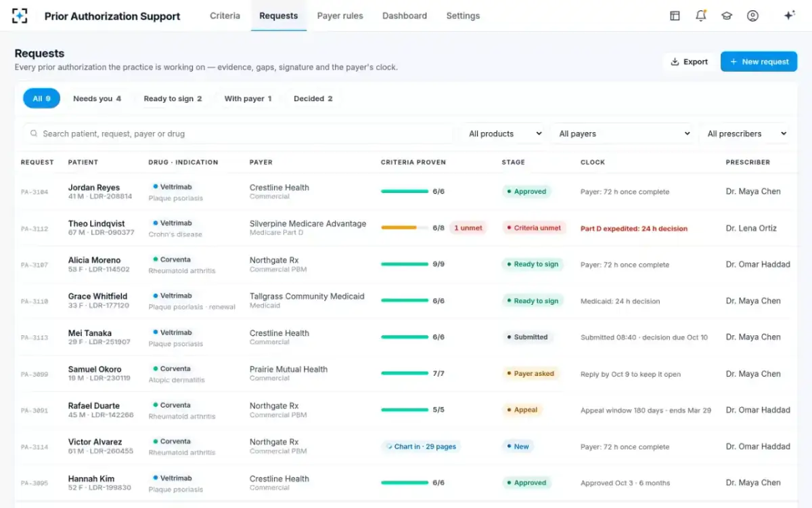Open the Payer rules tab

click(340, 16)
